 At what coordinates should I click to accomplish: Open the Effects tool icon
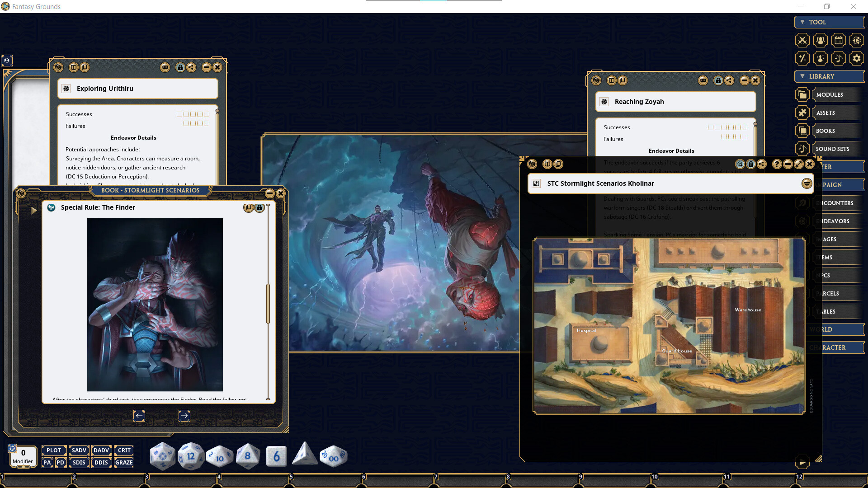click(x=821, y=58)
